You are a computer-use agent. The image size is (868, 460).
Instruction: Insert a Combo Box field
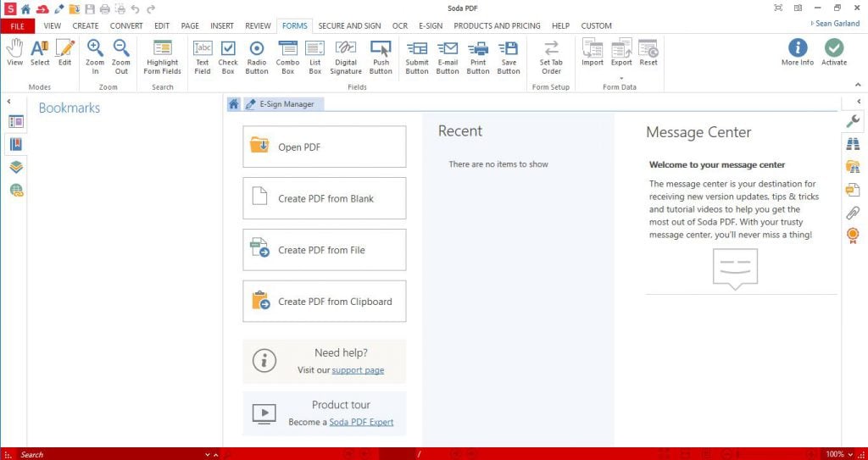[x=288, y=57]
